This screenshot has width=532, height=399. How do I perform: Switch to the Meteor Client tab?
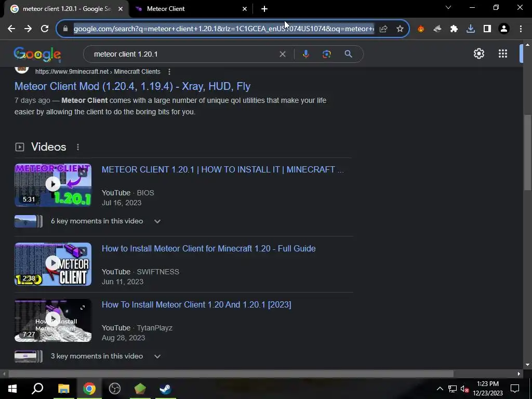pyautogui.click(x=191, y=9)
